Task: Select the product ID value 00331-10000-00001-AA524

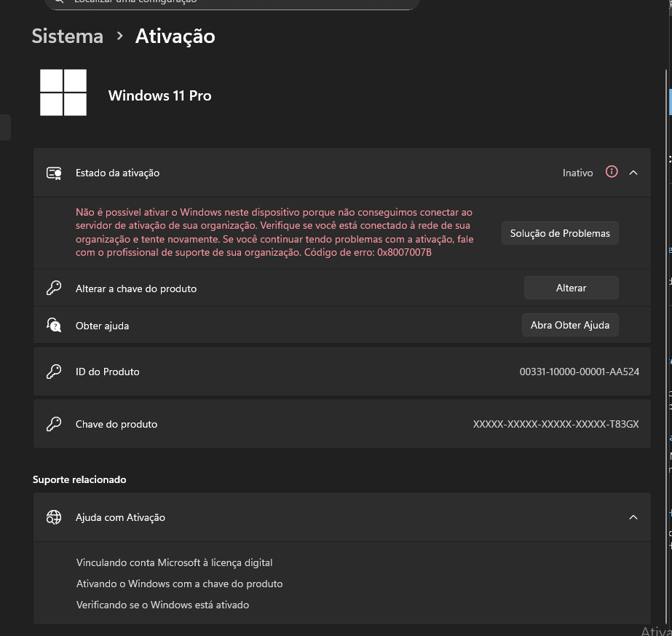Action: coord(580,372)
